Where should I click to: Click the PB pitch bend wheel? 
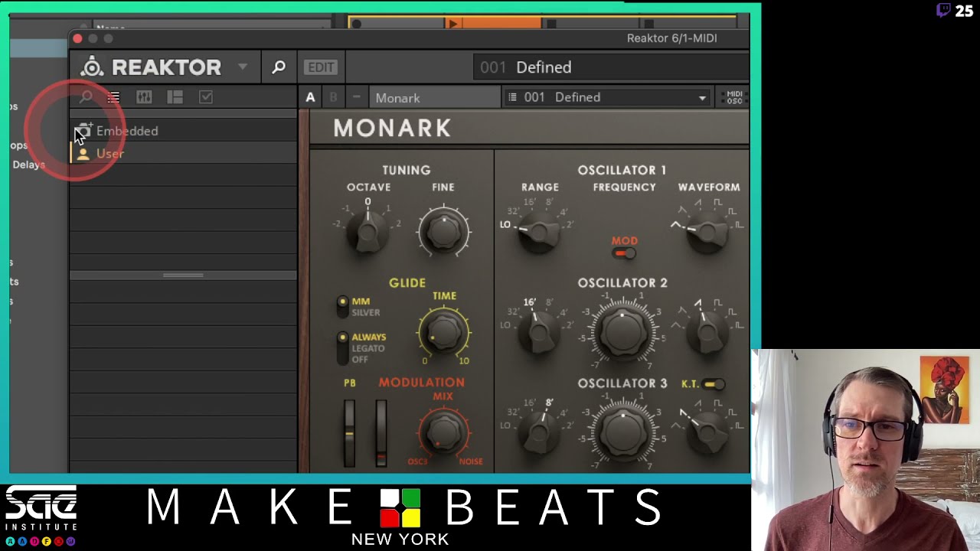350,432
